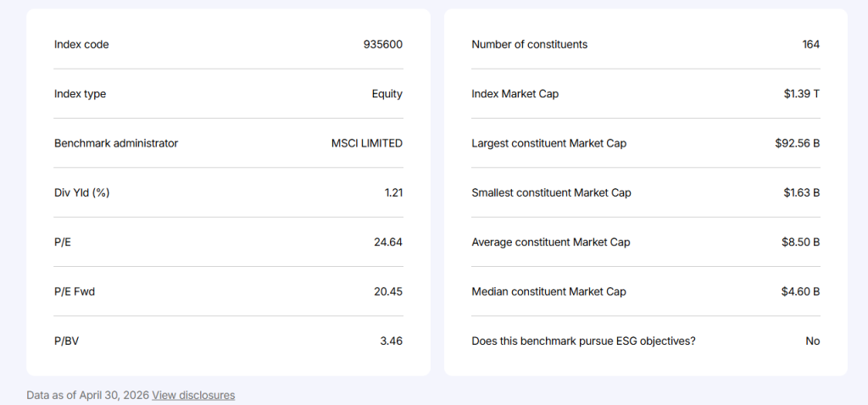Select the Index Market Cap label
Viewport: 868px width, 405px height.
(x=515, y=94)
